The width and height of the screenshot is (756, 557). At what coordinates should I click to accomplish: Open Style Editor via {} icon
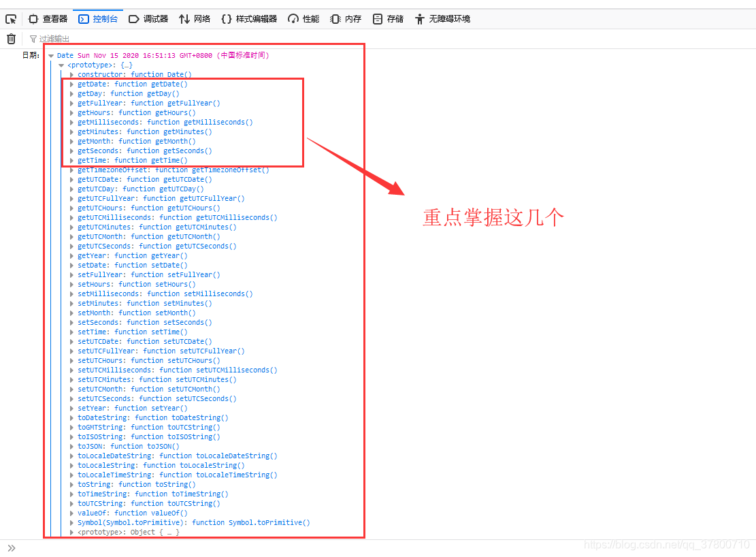(228, 18)
